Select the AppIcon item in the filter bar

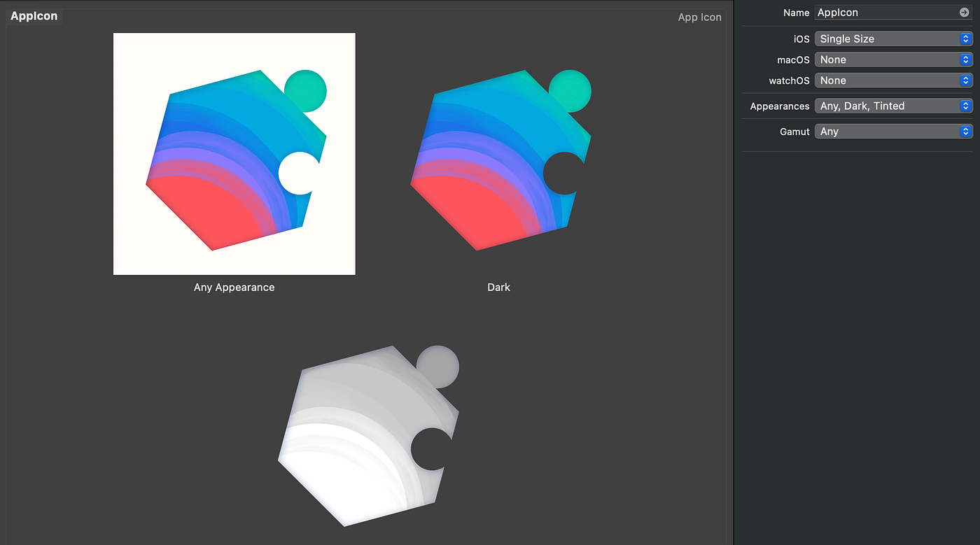(x=34, y=15)
